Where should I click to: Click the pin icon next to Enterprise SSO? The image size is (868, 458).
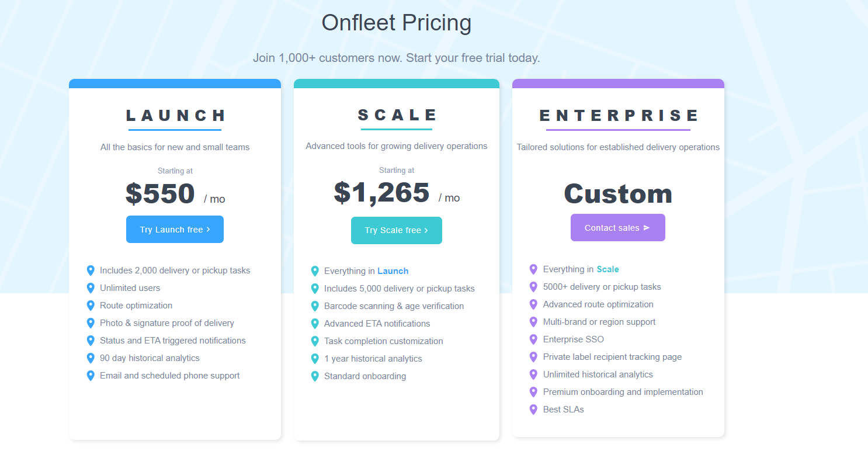[x=533, y=339]
